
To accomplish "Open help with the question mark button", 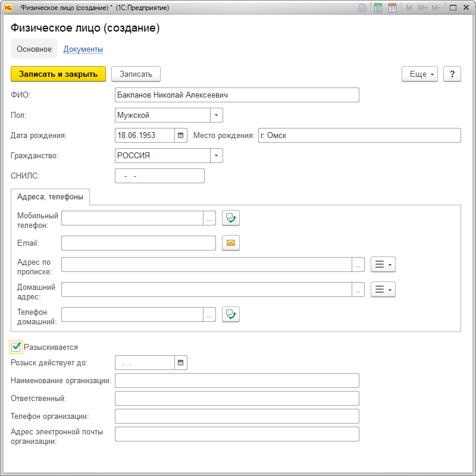I will (x=452, y=74).
